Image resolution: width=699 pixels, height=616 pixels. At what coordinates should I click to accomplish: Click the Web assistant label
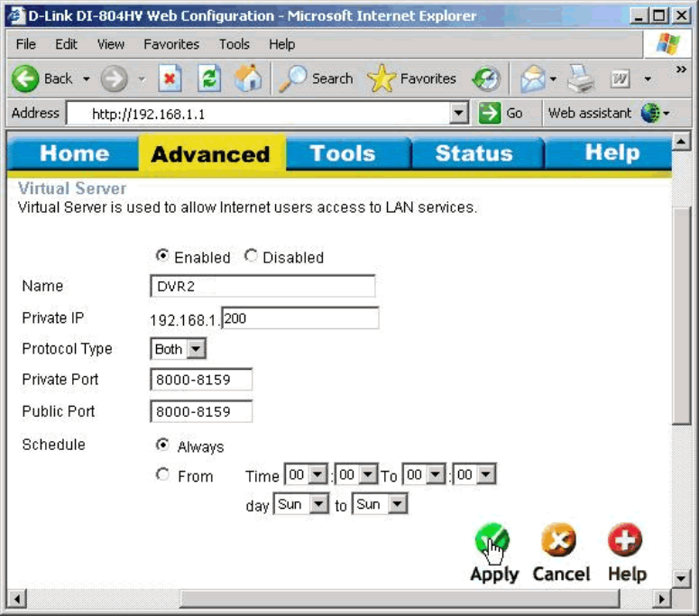[589, 114]
